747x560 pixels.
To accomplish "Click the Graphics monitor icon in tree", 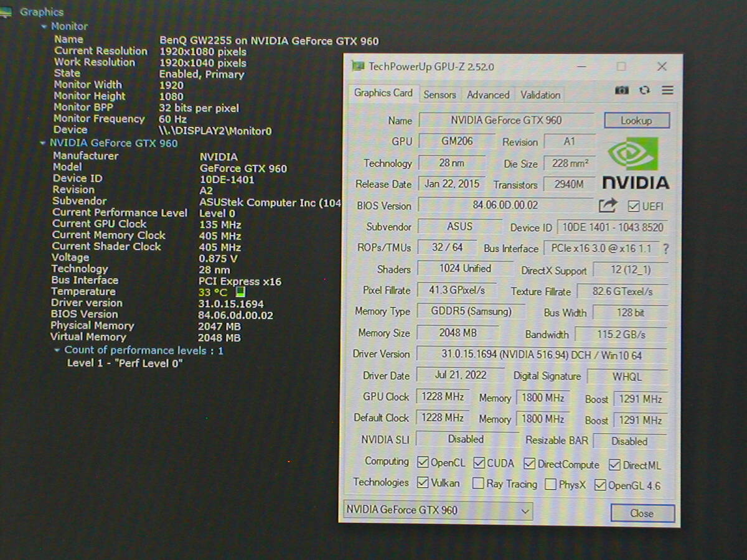I will 6,11.
